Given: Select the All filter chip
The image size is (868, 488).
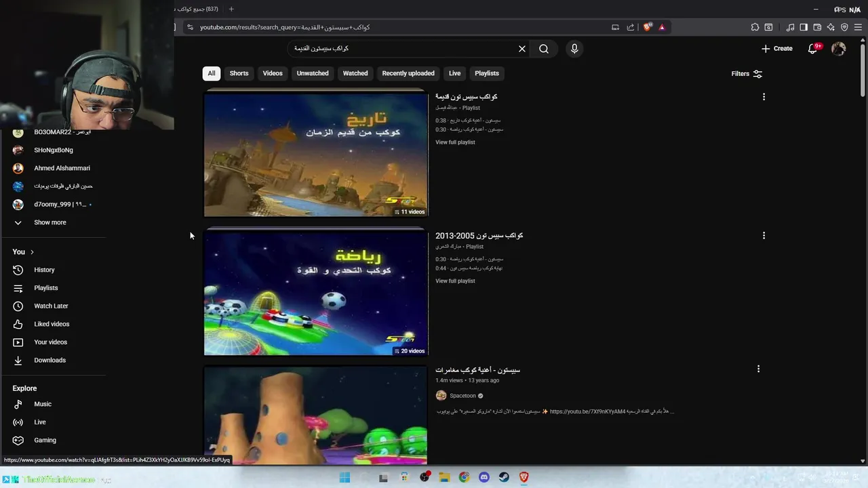Looking at the screenshot, I should point(212,73).
